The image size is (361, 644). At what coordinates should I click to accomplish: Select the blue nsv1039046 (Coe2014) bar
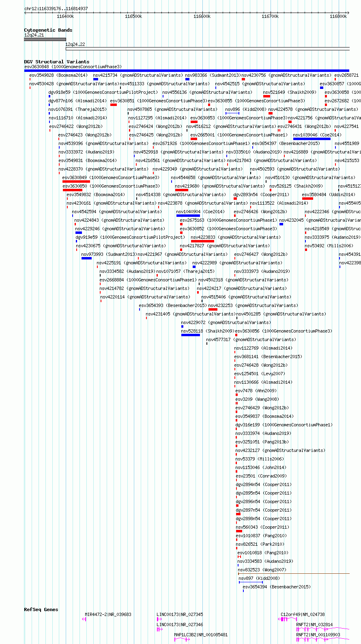click(x=312, y=139)
